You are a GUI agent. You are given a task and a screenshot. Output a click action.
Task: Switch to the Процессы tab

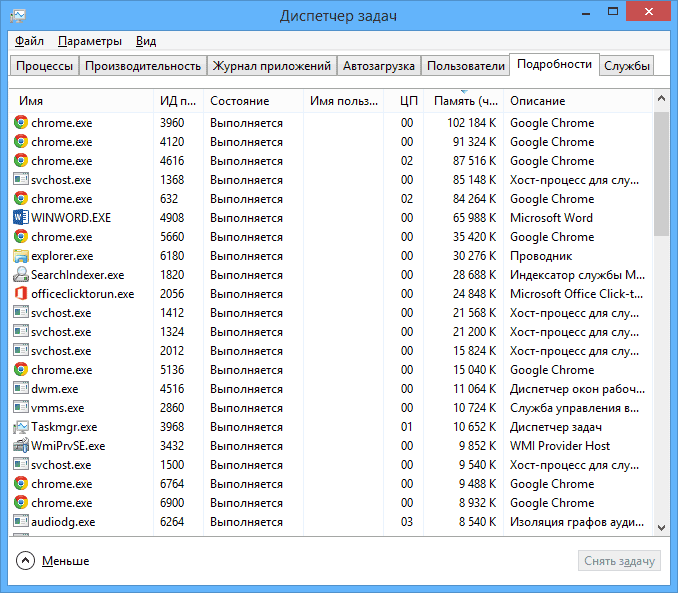click(x=44, y=66)
